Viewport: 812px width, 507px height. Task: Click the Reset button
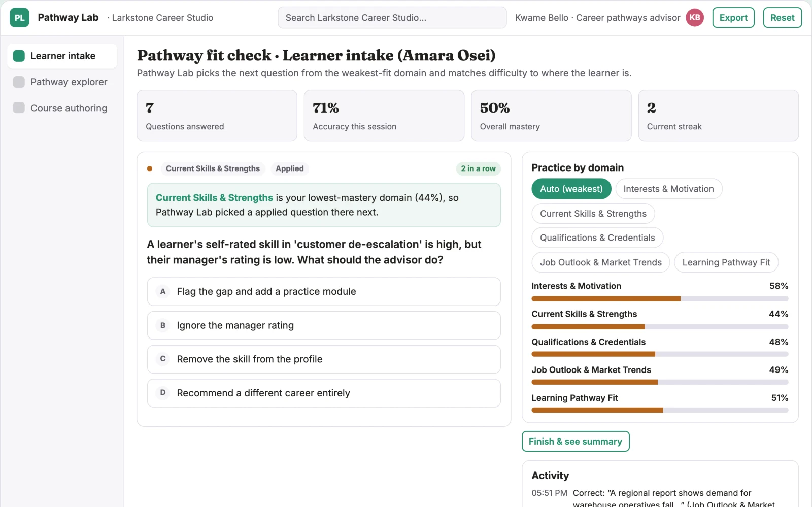782,18
